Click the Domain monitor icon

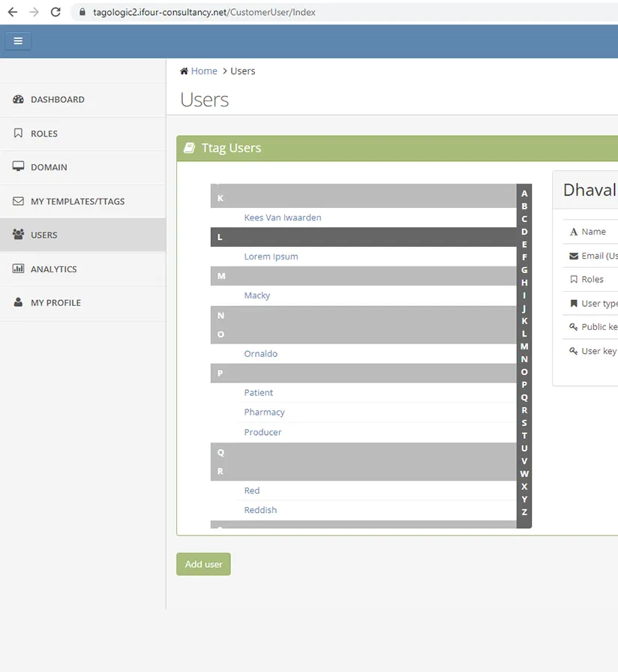(x=19, y=167)
